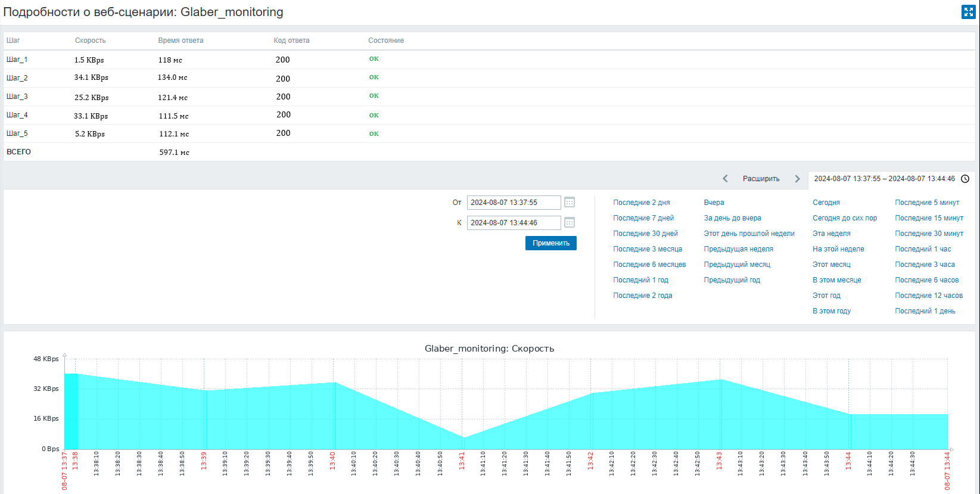980x494 pixels.
Task: Pick В этом месяце
Action: click(837, 280)
